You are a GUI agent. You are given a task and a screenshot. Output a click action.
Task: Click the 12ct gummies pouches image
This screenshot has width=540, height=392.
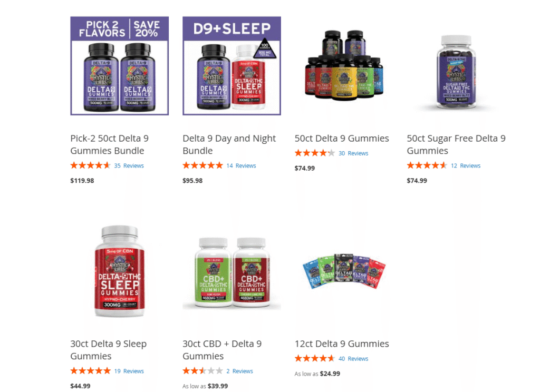coord(344,271)
